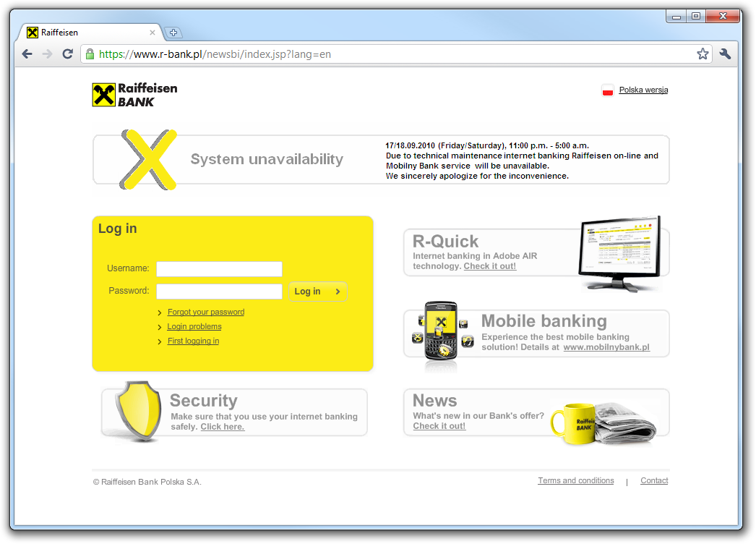Click the arrow beside Login problems
The width and height of the screenshot is (756, 544).
160,327
